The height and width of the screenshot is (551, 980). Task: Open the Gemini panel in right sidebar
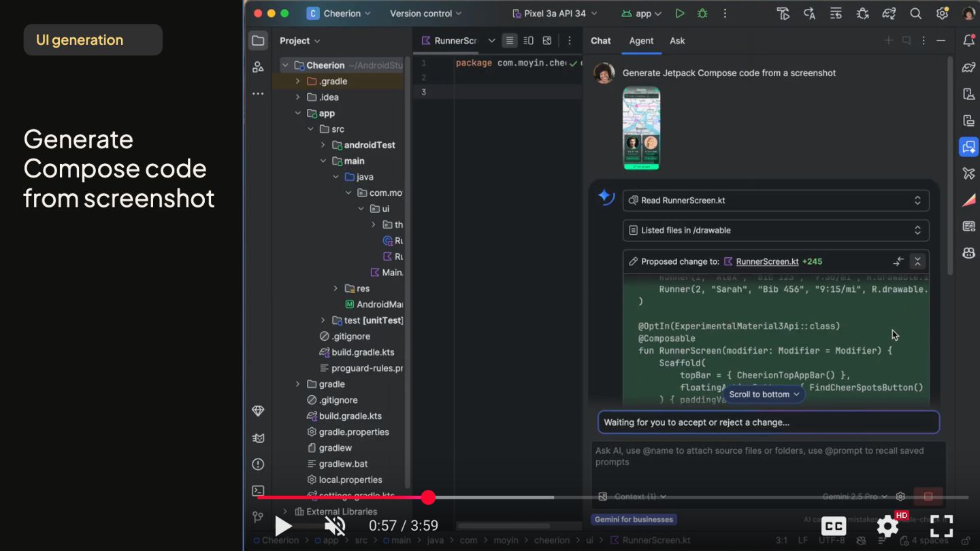tap(968, 146)
